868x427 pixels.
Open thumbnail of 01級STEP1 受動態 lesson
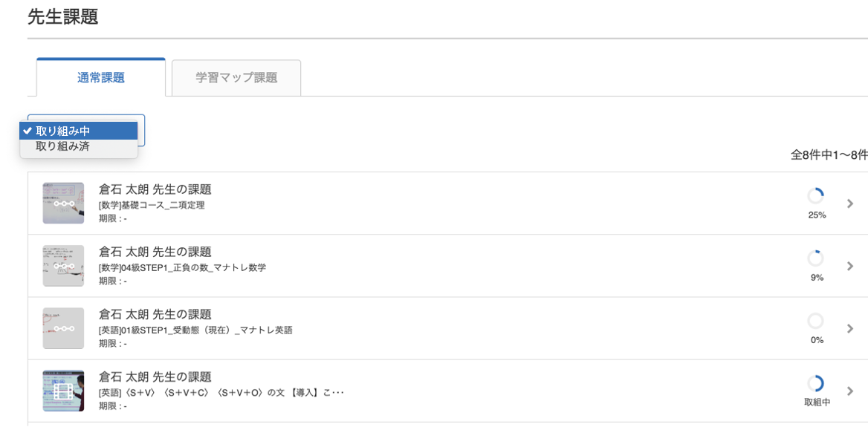click(63, 328)
